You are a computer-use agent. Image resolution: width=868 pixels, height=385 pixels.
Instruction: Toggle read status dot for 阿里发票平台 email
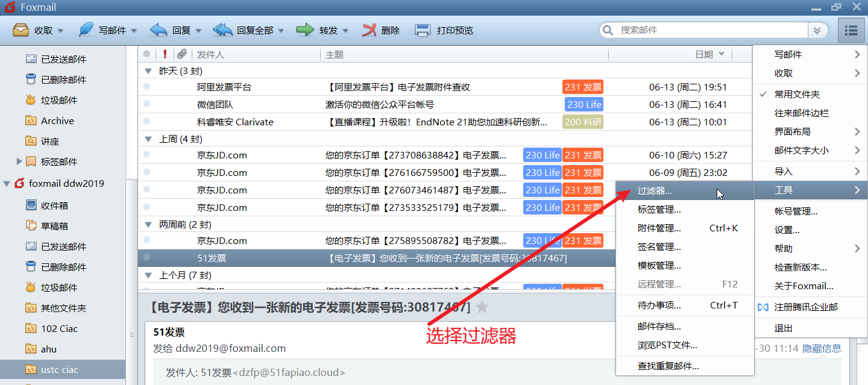[146, 87]
